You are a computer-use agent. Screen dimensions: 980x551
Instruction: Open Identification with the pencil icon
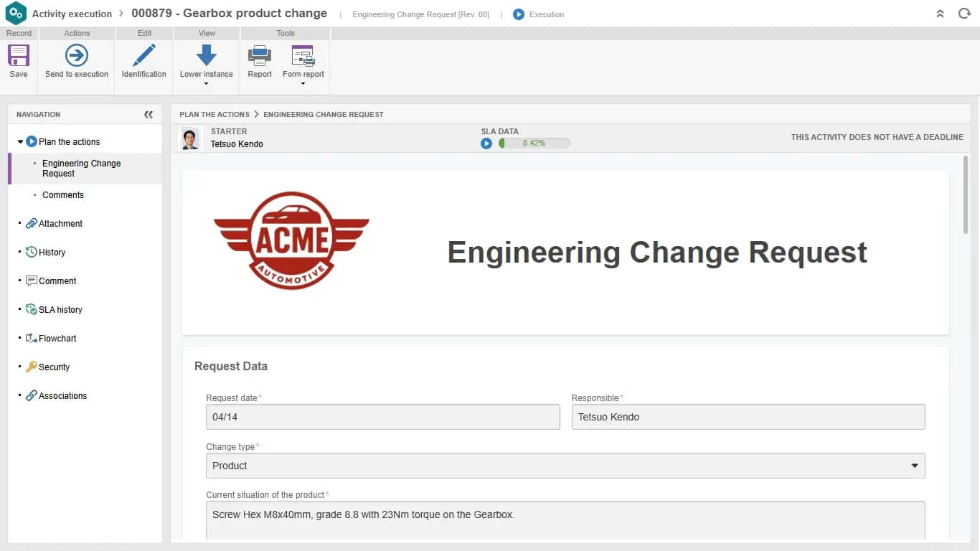(144, 55)
